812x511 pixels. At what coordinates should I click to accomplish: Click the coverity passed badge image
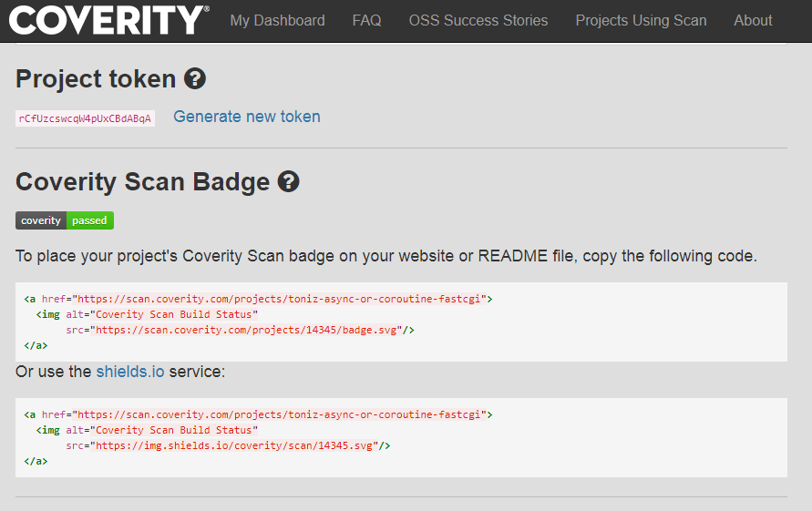65,220
